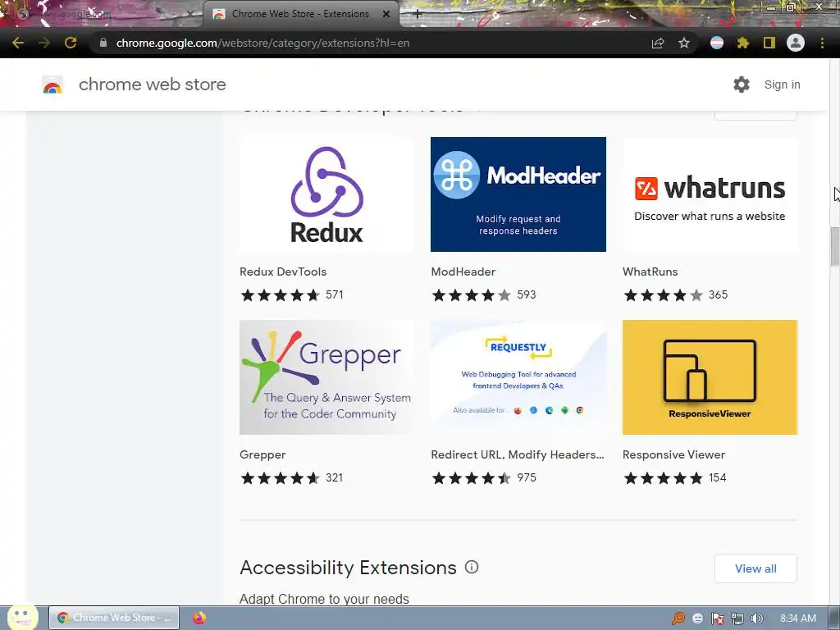Click the 8:34 AM taskbar clock
Image resolution: width=840 pixels, height=630 pixels.
(x=798, y=619)
